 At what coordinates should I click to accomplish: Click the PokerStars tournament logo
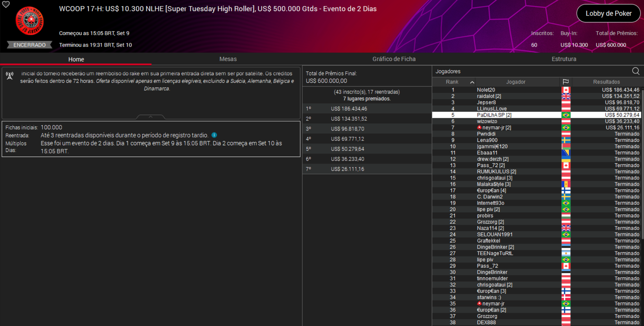(30, 21)
